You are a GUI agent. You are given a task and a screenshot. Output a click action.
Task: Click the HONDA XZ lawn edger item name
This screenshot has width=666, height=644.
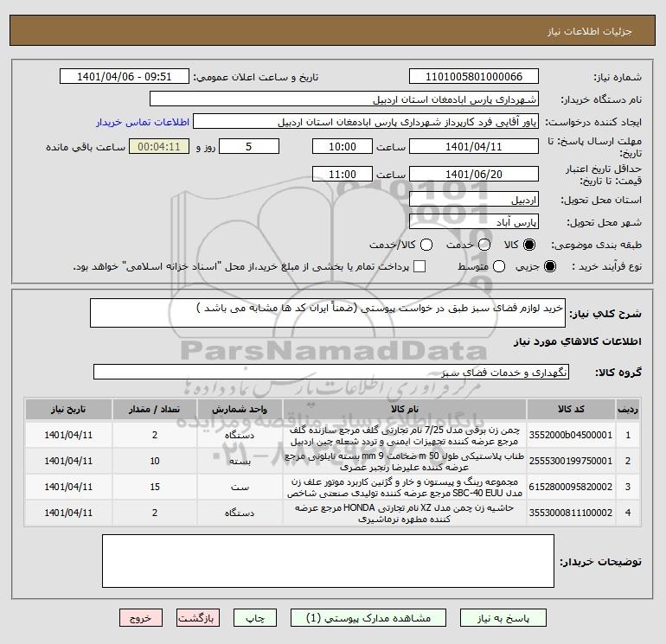pyautogui.click(x=405, y=513)
